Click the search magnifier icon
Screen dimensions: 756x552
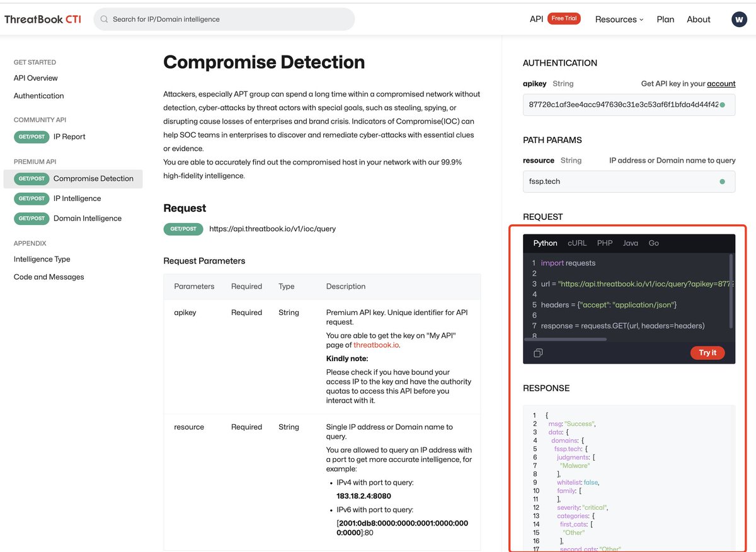pos(105,20)
